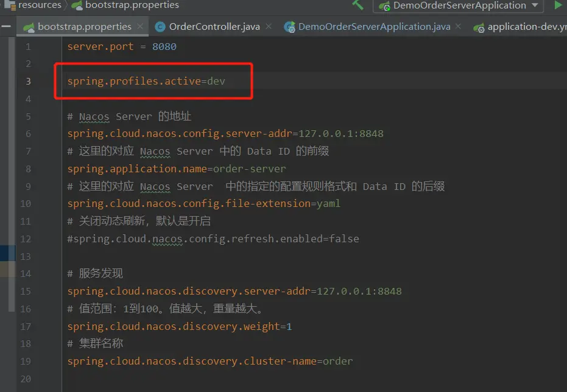This screenshot has width=567, height=392.
Task: Switch to the OrderController.java tab
Action: (214, 27)
